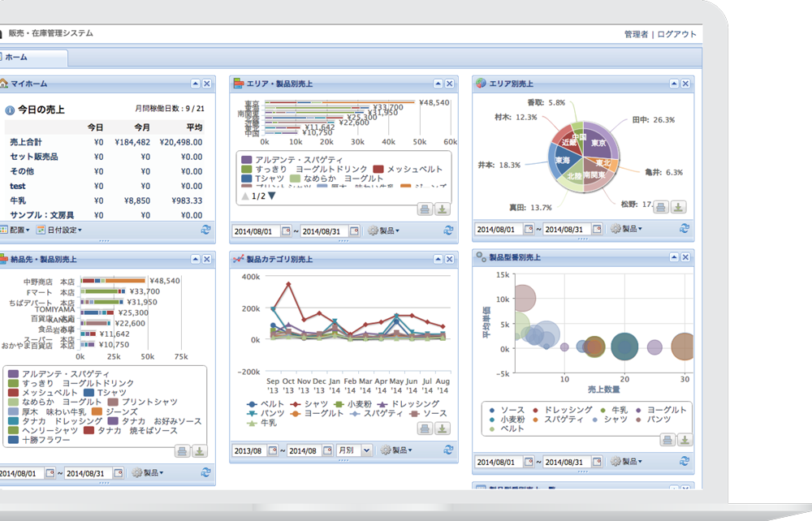Open end month calendar in 製品カテゴリ別売上
This screenshot has height=521, width=812.
coord(327,450)
